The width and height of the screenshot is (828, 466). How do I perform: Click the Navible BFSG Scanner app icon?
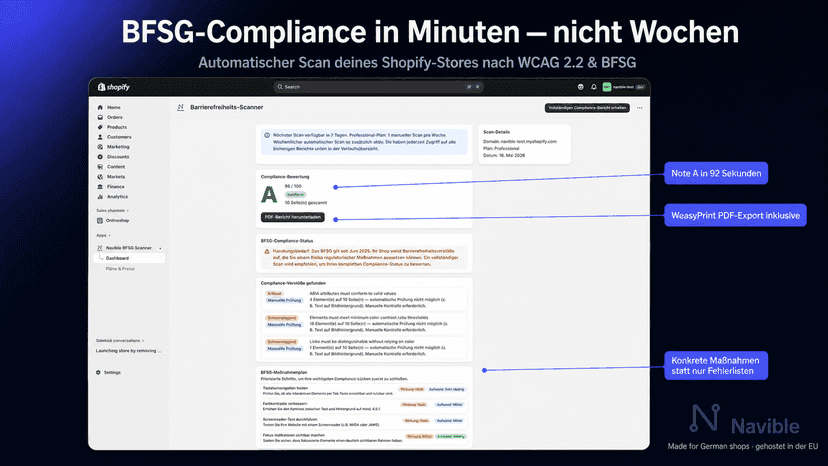[100, 248]
